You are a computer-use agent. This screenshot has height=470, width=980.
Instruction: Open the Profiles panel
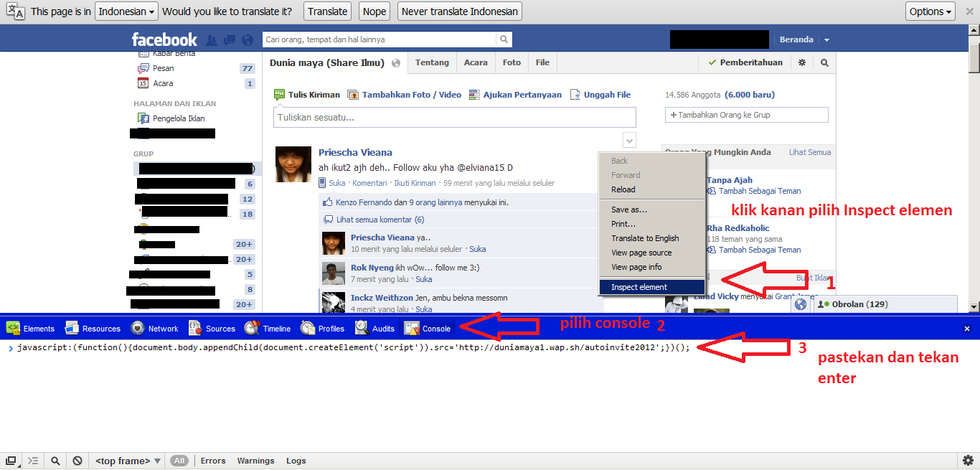[x=322, y=329]
